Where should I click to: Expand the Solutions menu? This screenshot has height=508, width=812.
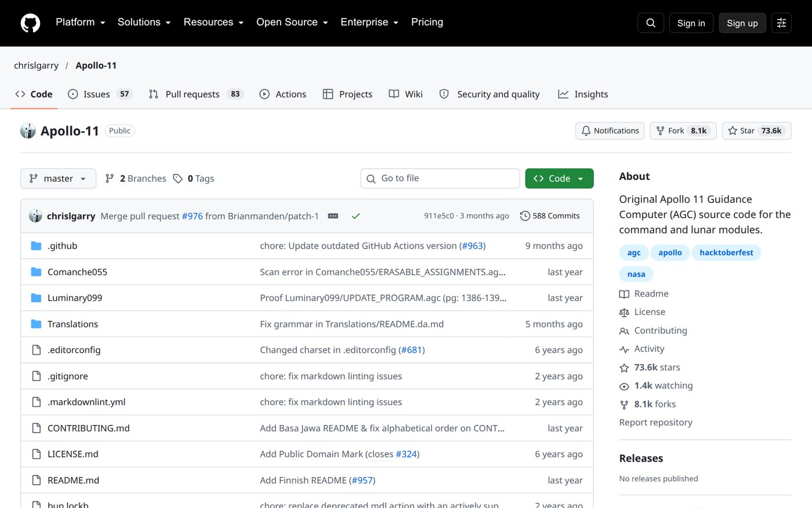pos(144,22)
